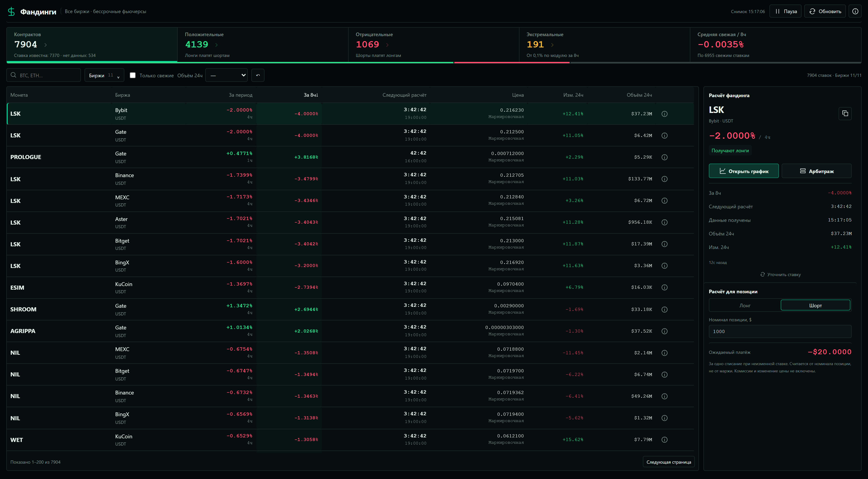Open info icon for LSK MEXC row
Viewport: 868px width, 479px height.
point(664,201)
